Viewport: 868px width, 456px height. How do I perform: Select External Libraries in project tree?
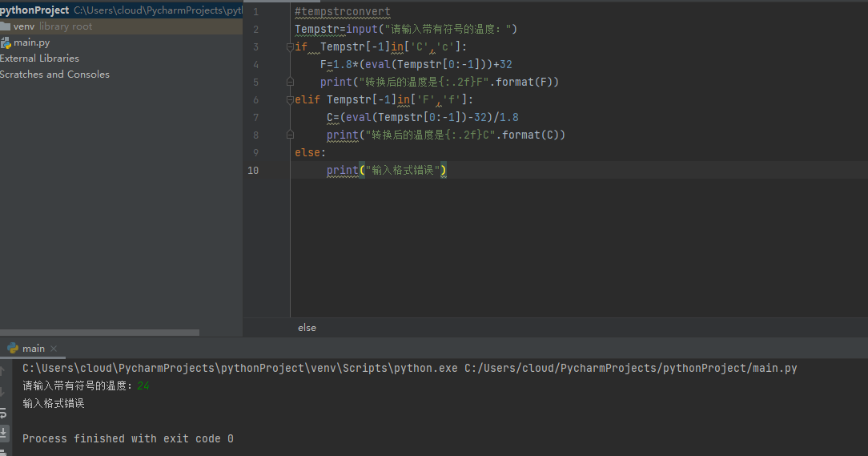[x=39, y=59]
